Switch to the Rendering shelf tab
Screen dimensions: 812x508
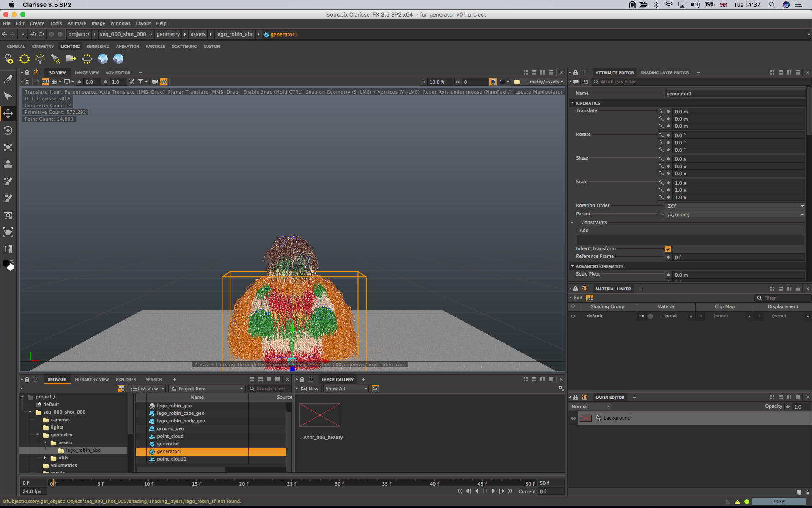(x=98, y=46)
